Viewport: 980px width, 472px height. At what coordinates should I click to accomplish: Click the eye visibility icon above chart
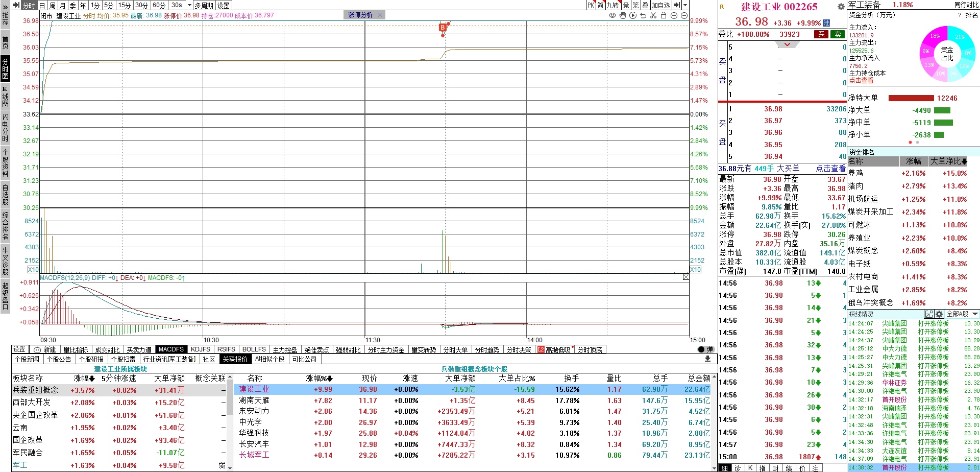[x=612, y=15]
